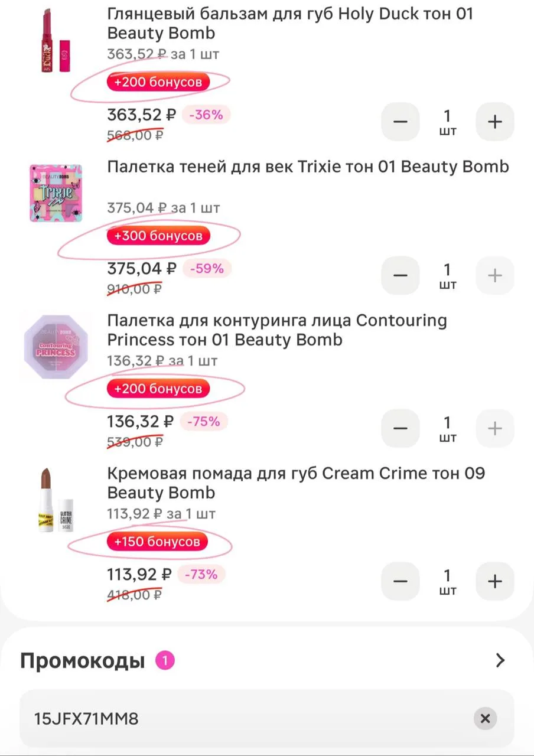Tap the -75% discount label
This screenshot has height=756, width=534.
(x=204, y=421)
